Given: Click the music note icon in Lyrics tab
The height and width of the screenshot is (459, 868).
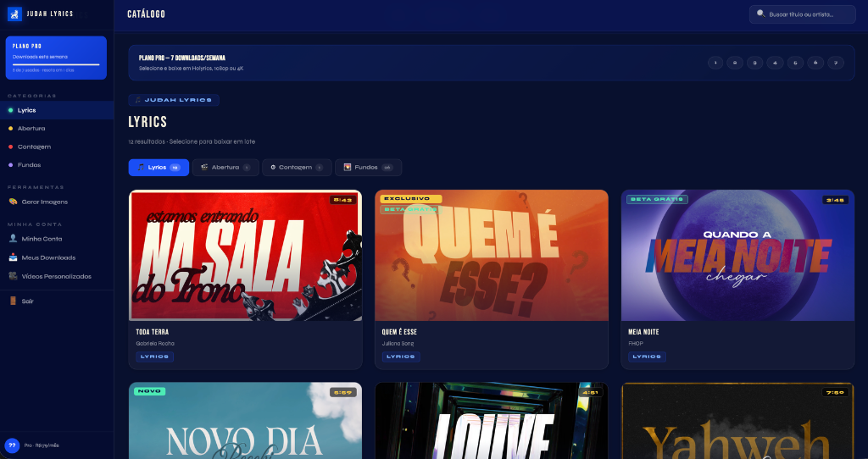Looking at the screenshot, I should [142, 167].
